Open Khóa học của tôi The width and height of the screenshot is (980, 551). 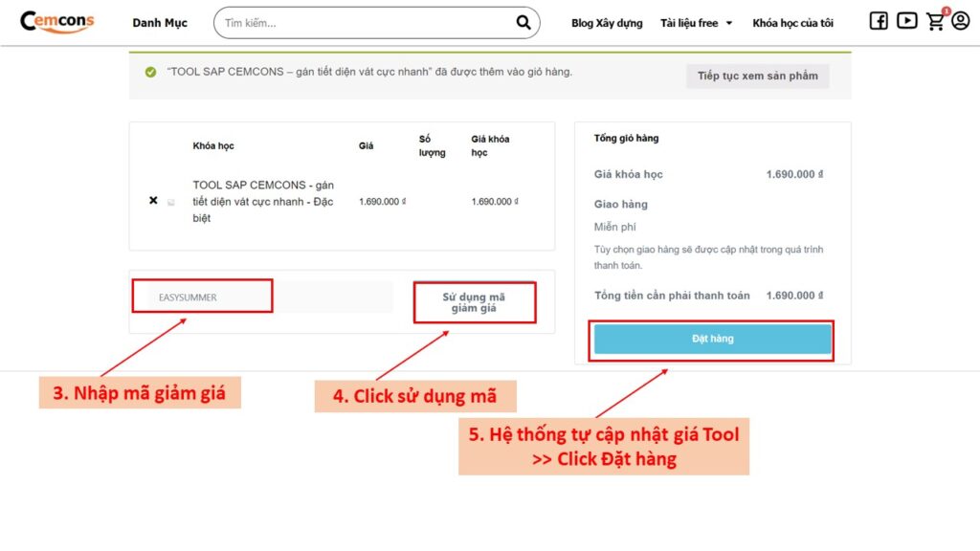(792, 23)
